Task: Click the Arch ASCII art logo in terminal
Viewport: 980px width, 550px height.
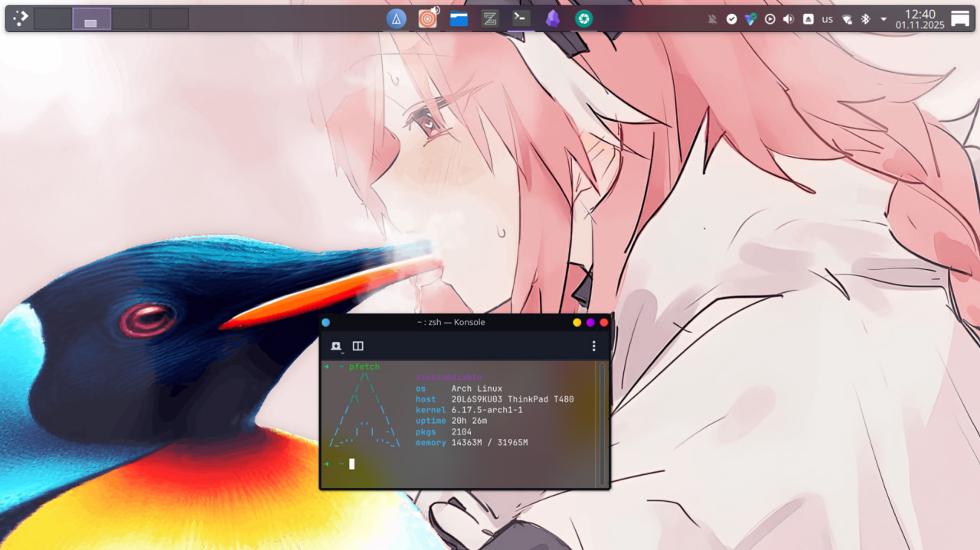Action: 365,410
